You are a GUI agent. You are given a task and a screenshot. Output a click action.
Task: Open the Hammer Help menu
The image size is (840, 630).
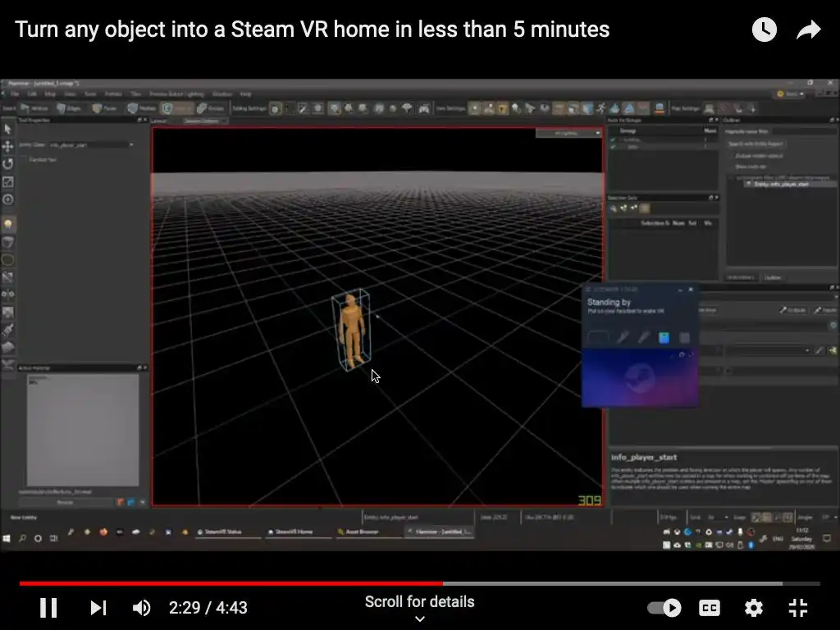click(246, 94)
